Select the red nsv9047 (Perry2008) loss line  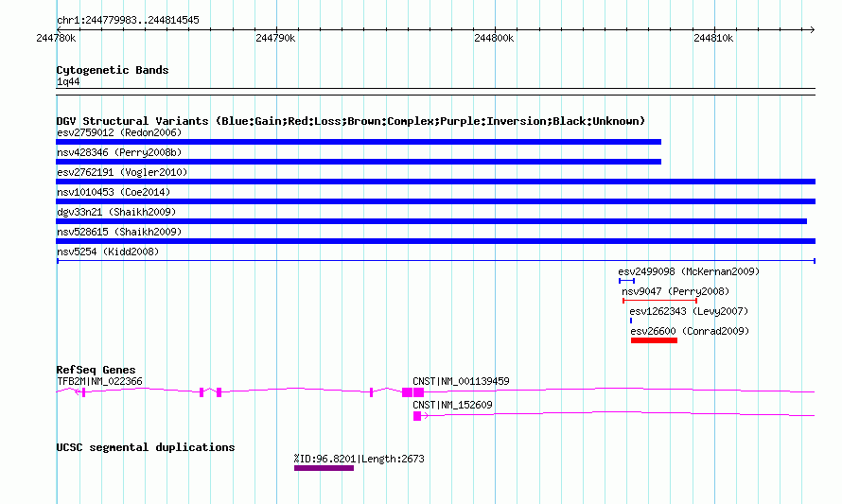[659, 301]
